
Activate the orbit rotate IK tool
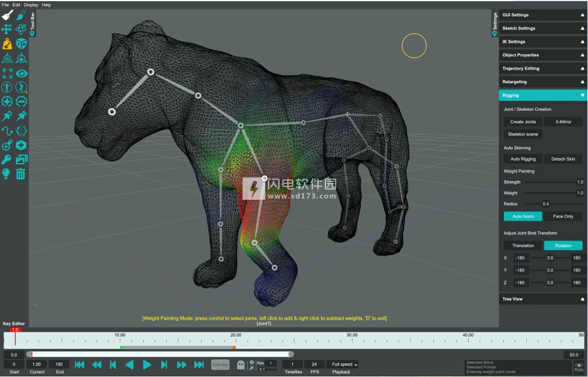[x=21, y=29]
